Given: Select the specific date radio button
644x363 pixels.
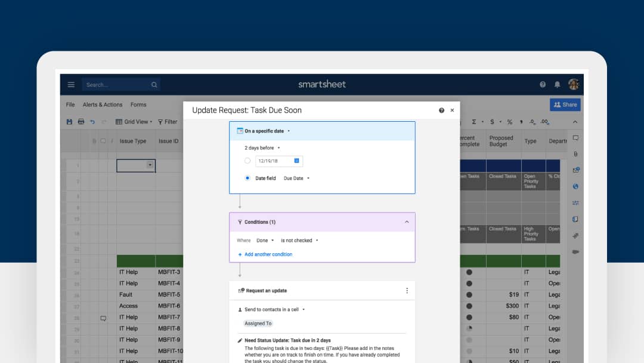Looking at the screenshot, I should (x=247, y=161).
